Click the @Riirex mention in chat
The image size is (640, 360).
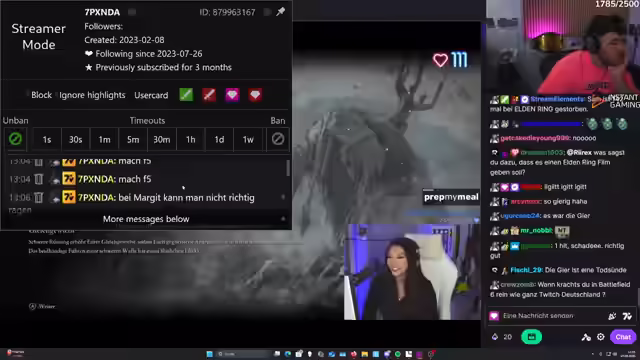click(579, 152)
